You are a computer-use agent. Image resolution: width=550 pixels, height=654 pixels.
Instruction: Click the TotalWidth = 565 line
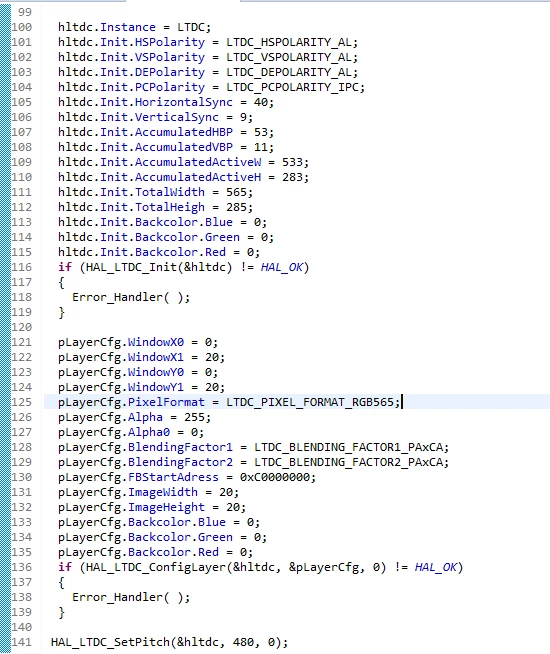coord(155,192)
